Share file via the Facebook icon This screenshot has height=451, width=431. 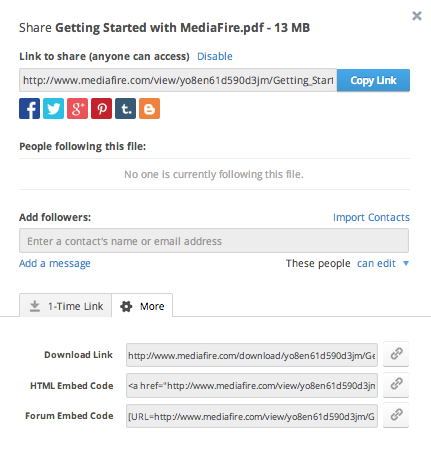29,108
